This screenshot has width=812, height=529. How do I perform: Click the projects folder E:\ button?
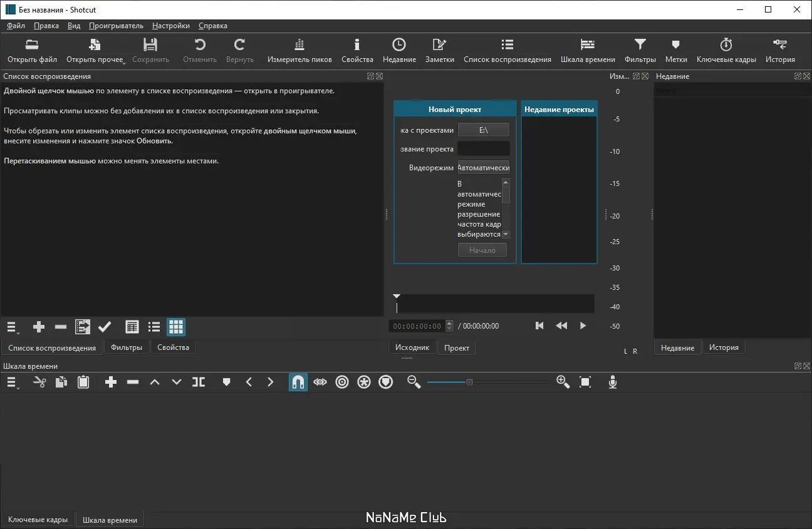[x=483, y=130]
